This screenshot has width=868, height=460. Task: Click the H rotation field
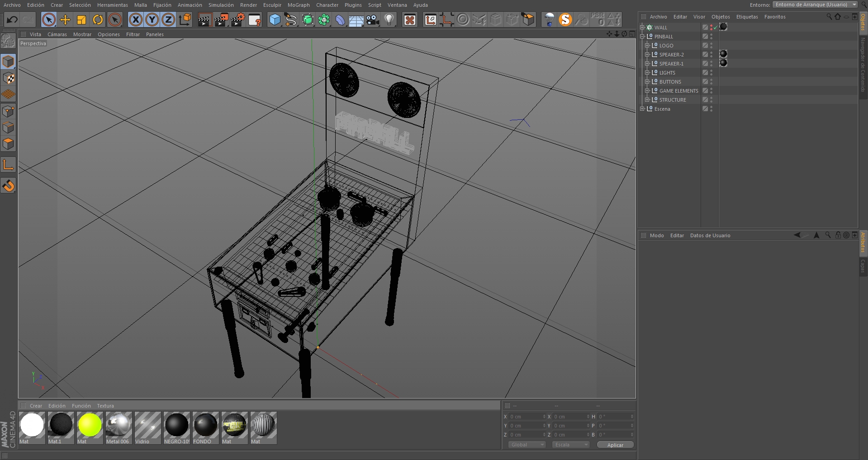tap(615, 417)
